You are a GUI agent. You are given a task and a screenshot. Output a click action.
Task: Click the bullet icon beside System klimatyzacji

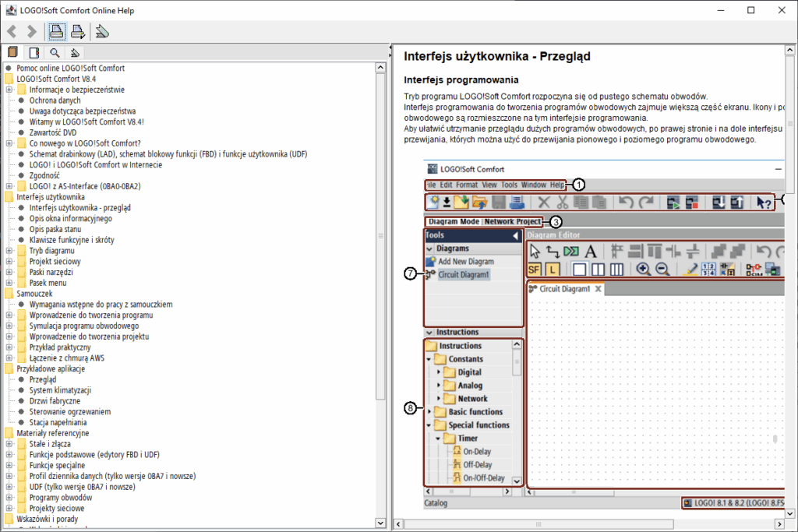click(21, 390)
